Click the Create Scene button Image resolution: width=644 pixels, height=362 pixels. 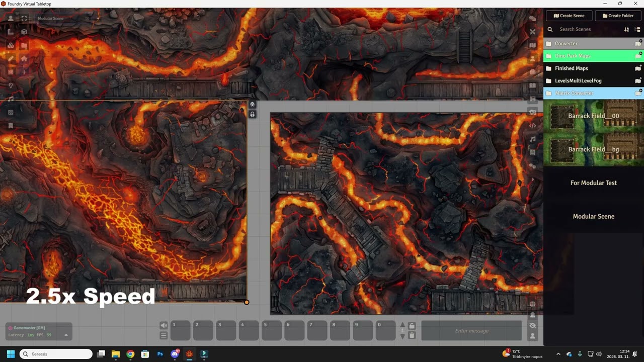(569, 16)
